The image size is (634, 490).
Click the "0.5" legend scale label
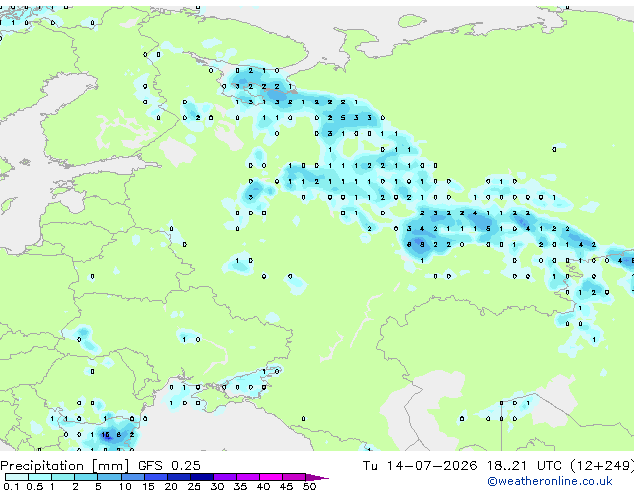coord(35,486)
